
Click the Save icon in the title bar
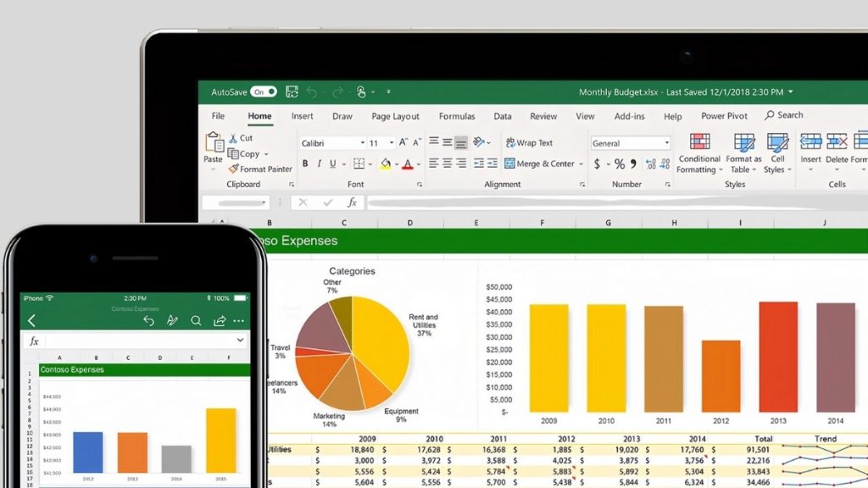292,91
